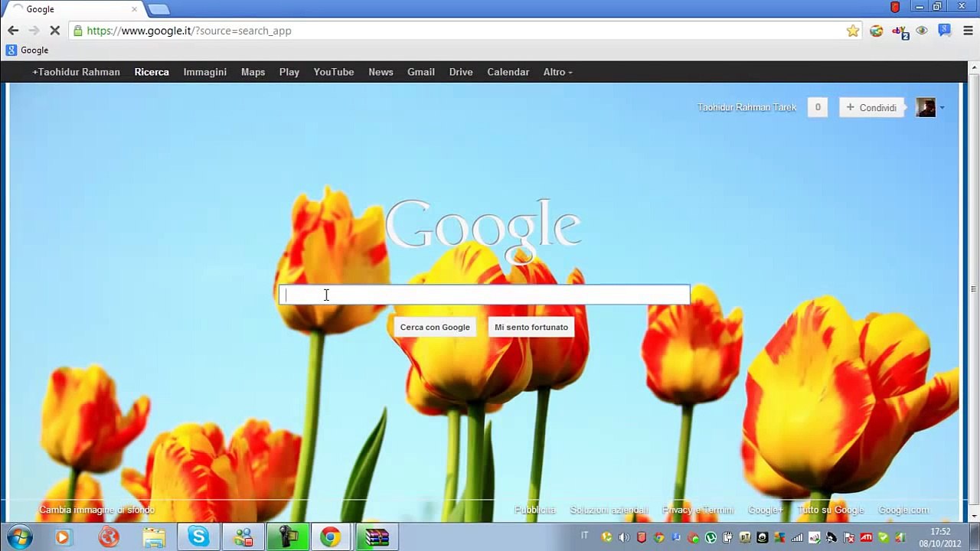Open the camcorder recorder app in taskbar
Viewport: 980px width, 551px height.
[288, 537]
